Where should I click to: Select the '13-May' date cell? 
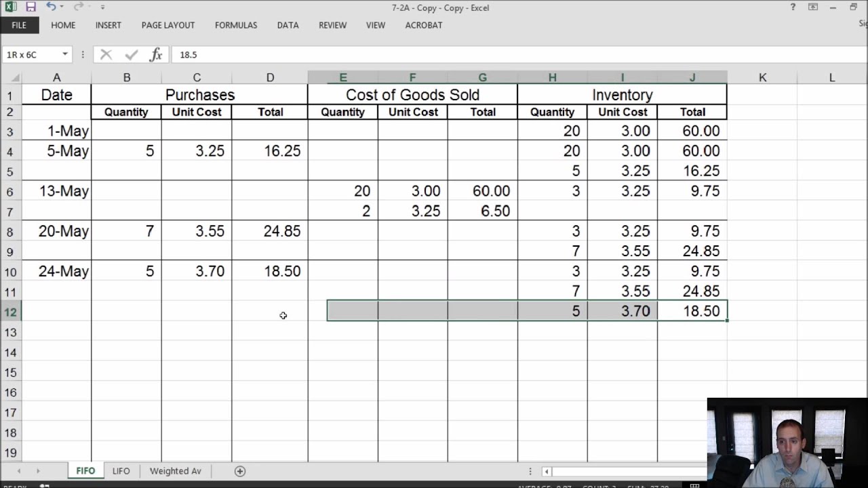(56, 191)
